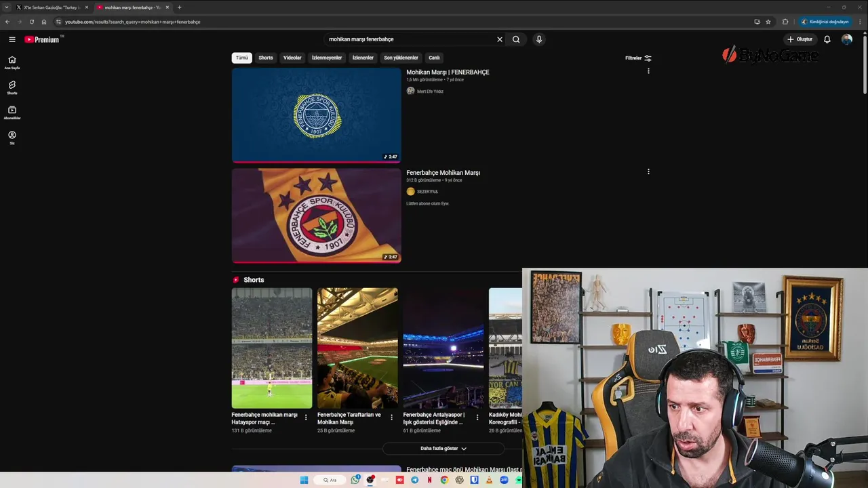Open the YouTube hamburger guide menu
The width and height of the screenshot is (868, 488).
[12, 39]
